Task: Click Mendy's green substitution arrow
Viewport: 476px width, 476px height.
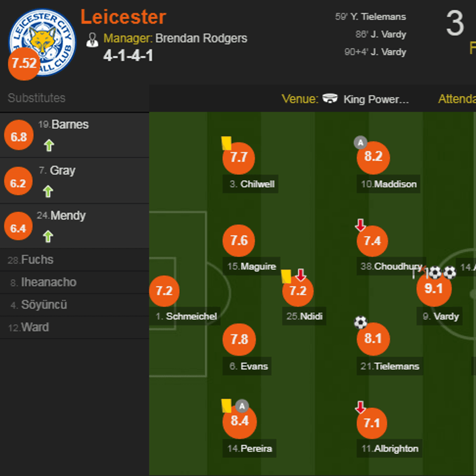Action: coord(48,237)
